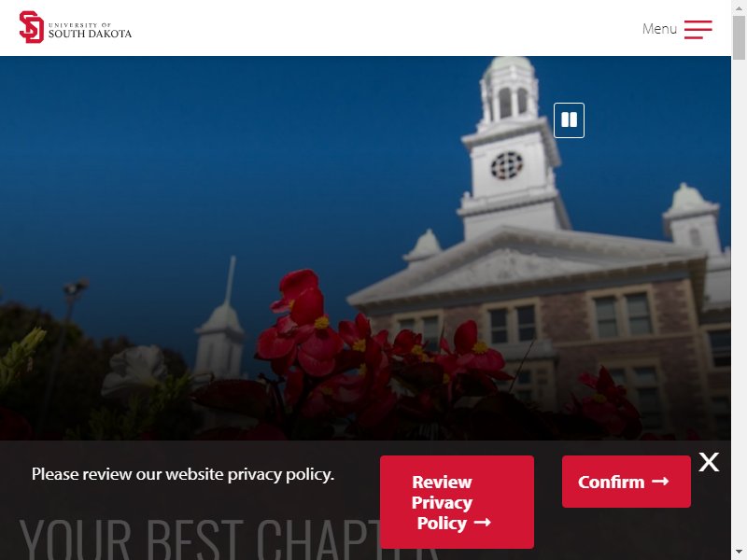Viewport: 747px width, 560px height.
Task: Click the dark privacy banner background
Action: pos(190,505)
